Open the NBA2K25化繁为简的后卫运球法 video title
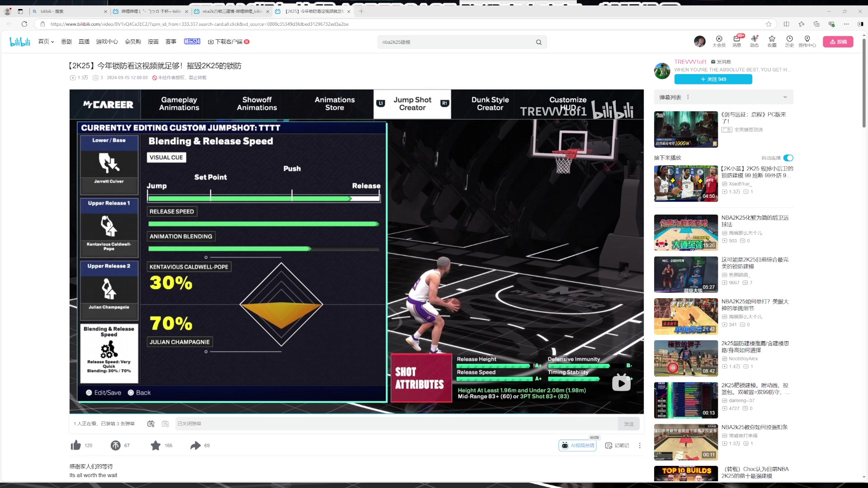868x488 pixels. [x=755, y=221]
